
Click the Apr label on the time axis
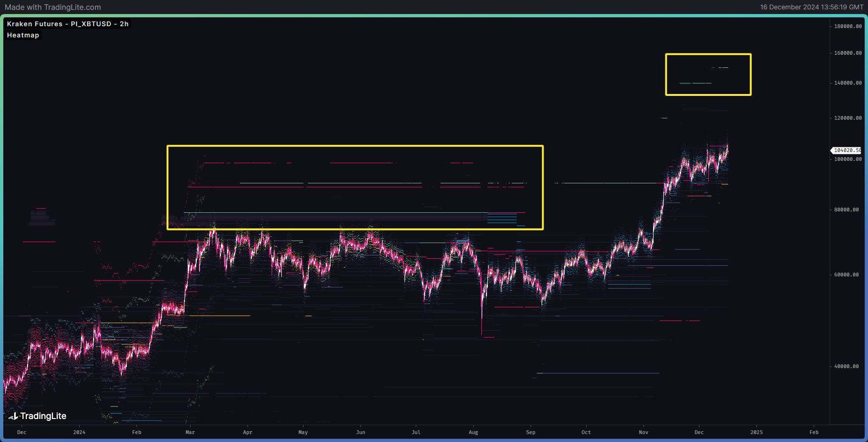coord(248,432)
